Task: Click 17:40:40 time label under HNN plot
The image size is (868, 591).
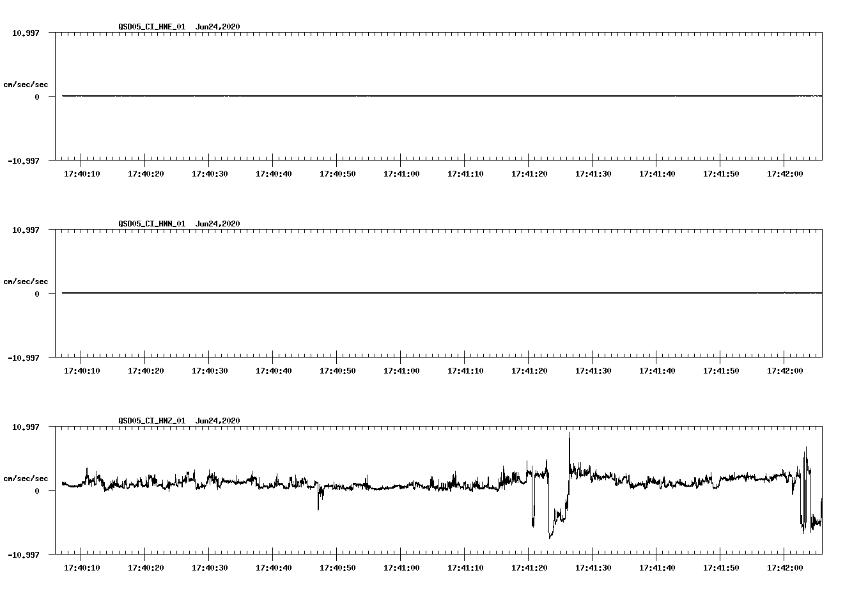Action: [x=274, y=370]
